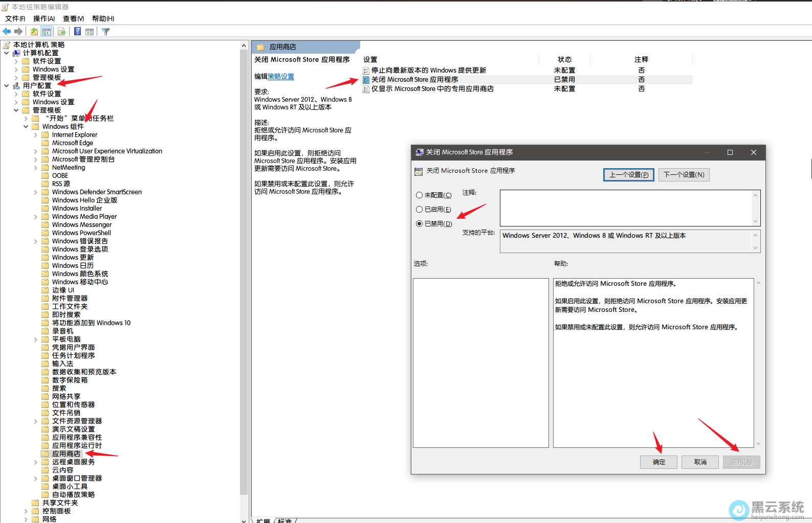Click the blue Back arrow in toolbar
The width and height of the screenshot is (812, 523).
pos(7,32)
